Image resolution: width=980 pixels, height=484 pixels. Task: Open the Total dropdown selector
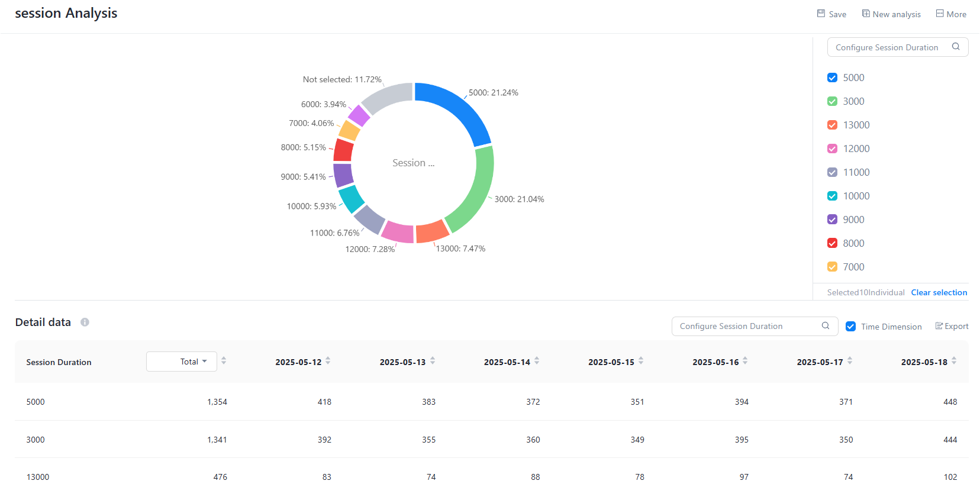tap(182, 362)
